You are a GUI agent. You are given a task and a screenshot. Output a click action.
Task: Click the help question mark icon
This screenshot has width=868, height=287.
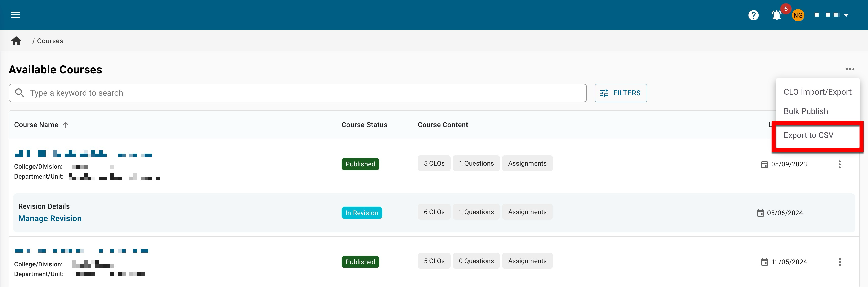753,15
